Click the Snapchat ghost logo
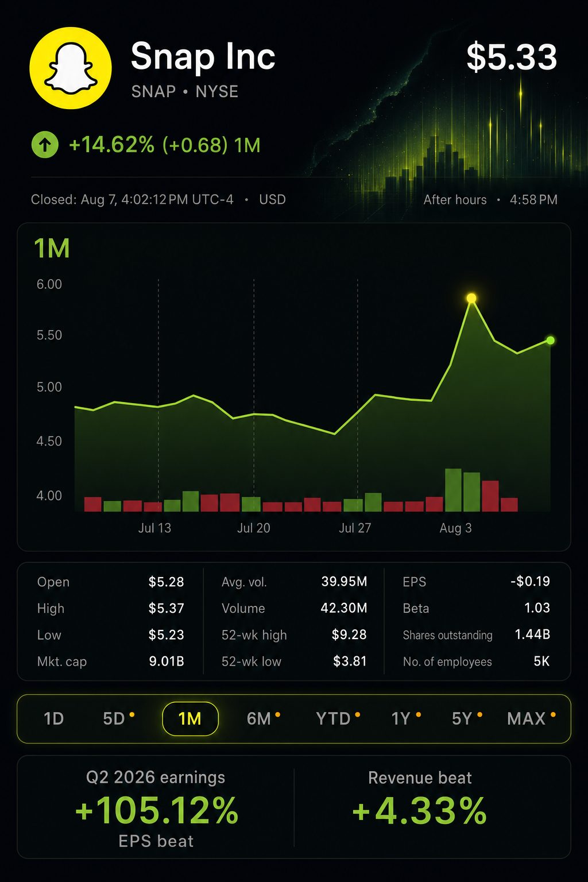This screenshot has width=588, height=882. pyautogui.click(x=71, y=68)
